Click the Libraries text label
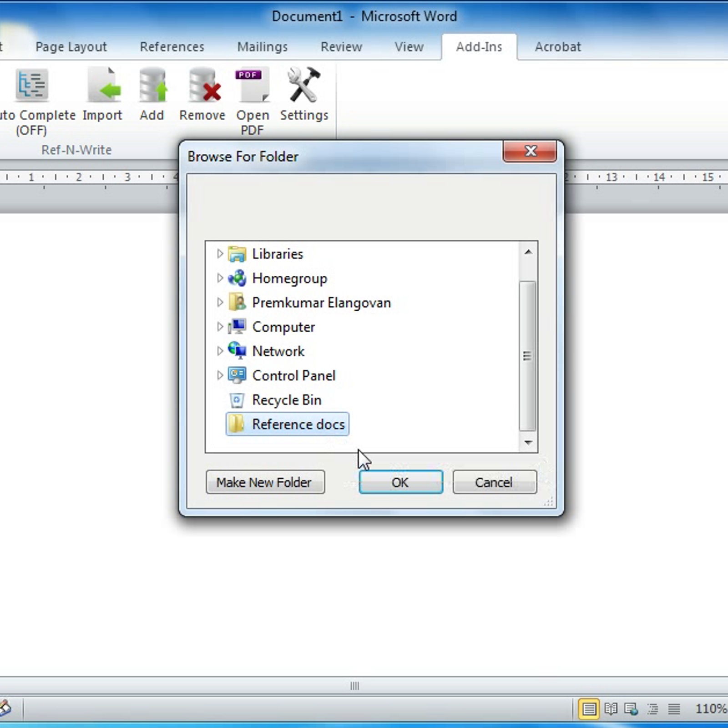 278,254
